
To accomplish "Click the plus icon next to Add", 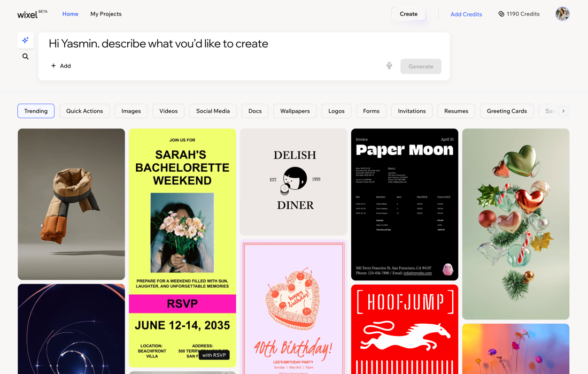I will tap(54, 66).
